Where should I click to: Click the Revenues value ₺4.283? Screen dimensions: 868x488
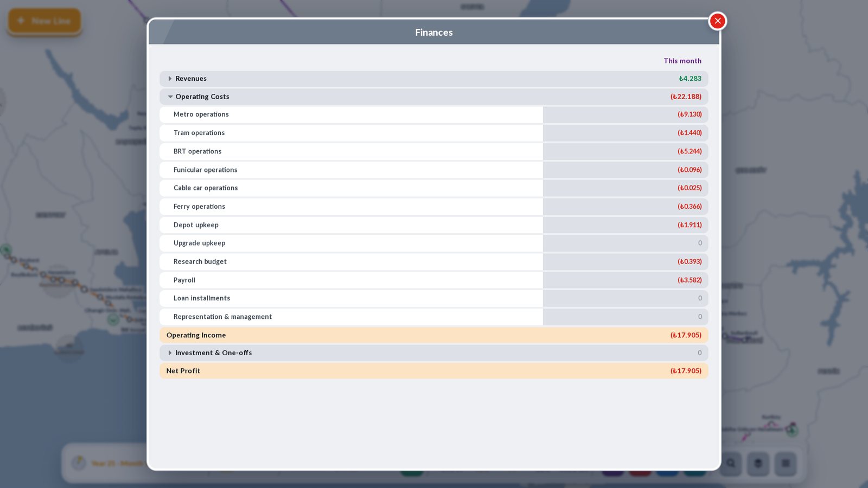tap(690, 79)
